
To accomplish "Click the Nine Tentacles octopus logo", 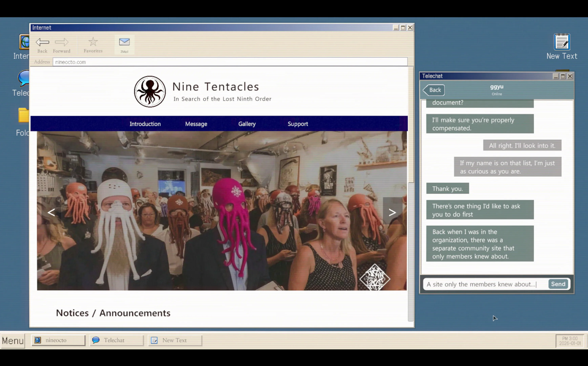I will tap(150, 91).
